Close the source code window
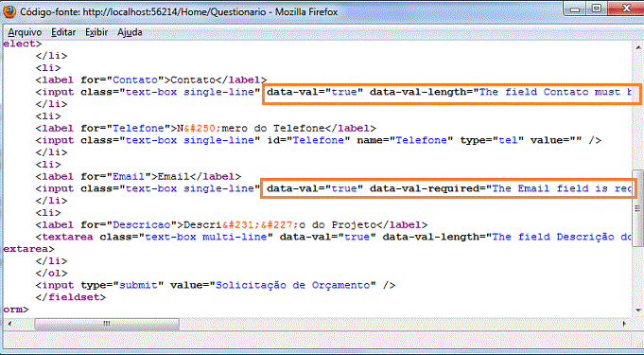This screenshot has height=355, width=644. (x=625, y=9)
